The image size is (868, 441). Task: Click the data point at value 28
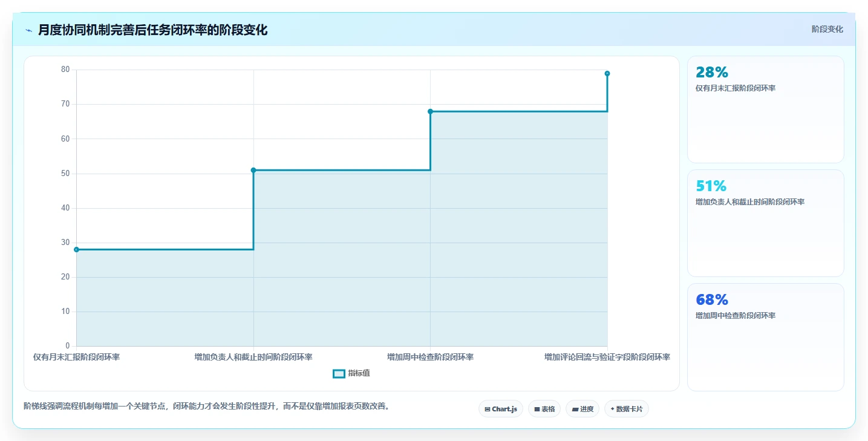[x=76, y=249]
